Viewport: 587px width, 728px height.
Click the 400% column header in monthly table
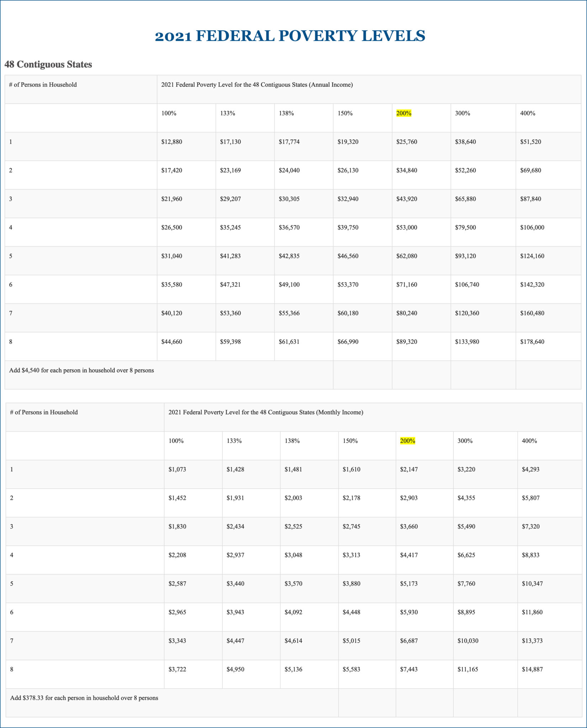coord(529,441)
